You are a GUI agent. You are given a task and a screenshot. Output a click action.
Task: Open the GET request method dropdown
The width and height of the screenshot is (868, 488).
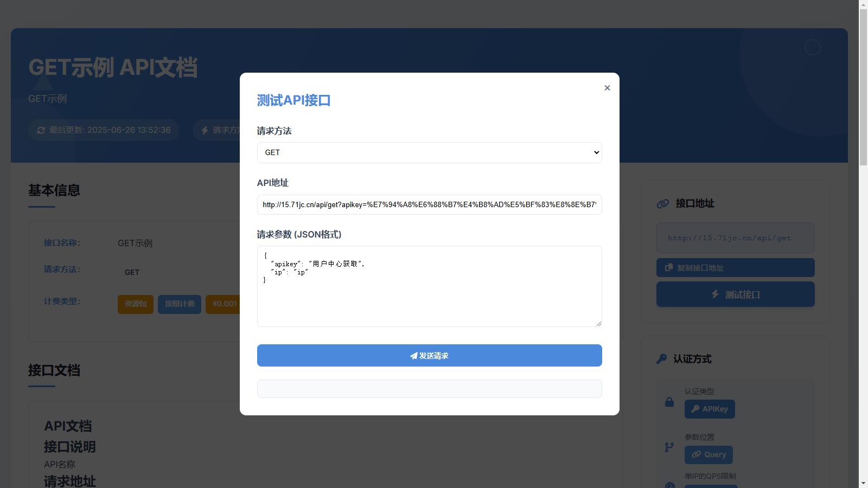(429, 152)
